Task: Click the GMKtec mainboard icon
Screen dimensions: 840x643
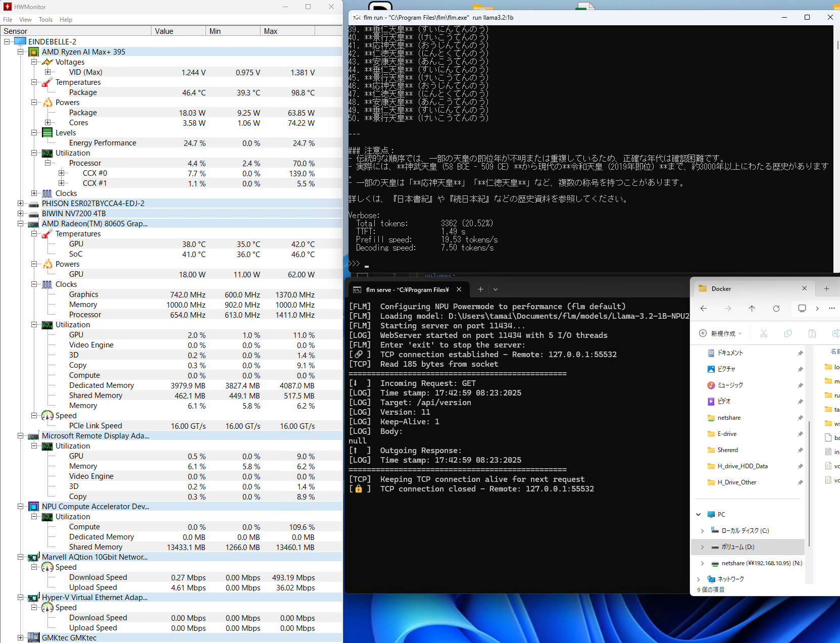Action: pyautogui.click(x=34, y=637)
